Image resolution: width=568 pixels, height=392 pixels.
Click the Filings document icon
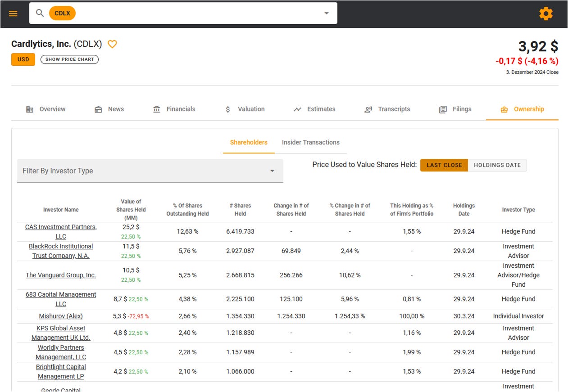(443, 109)
